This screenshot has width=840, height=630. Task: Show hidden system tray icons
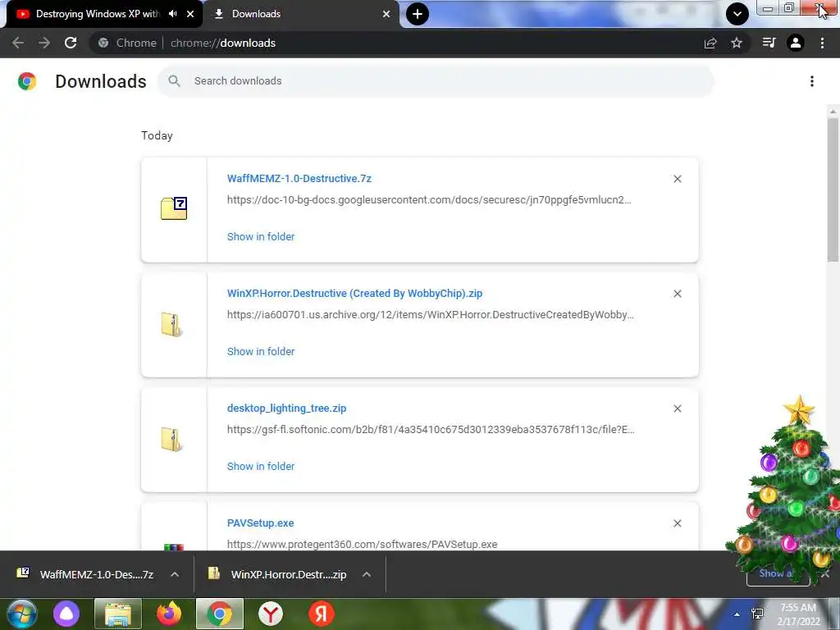pos(737,614)
